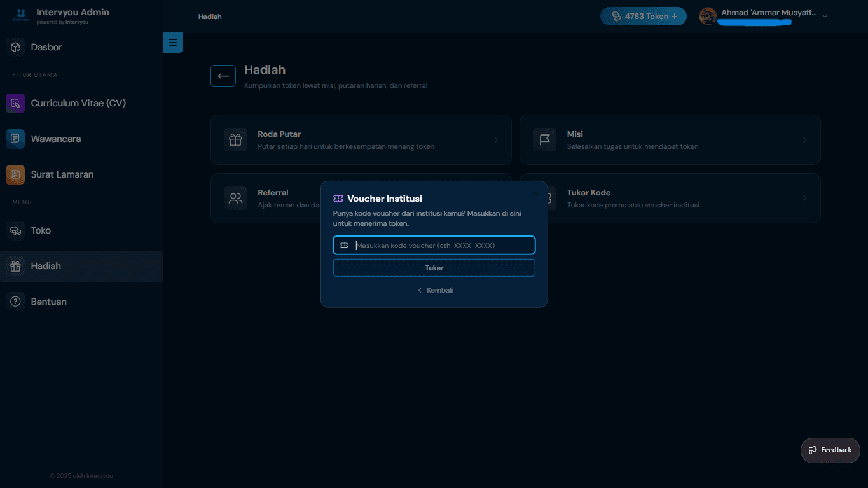The width and height of the screenshot is (868, 488).
Task: Open the Tukar Kode card
Action: pyautogui.click(x=670, y=199)
